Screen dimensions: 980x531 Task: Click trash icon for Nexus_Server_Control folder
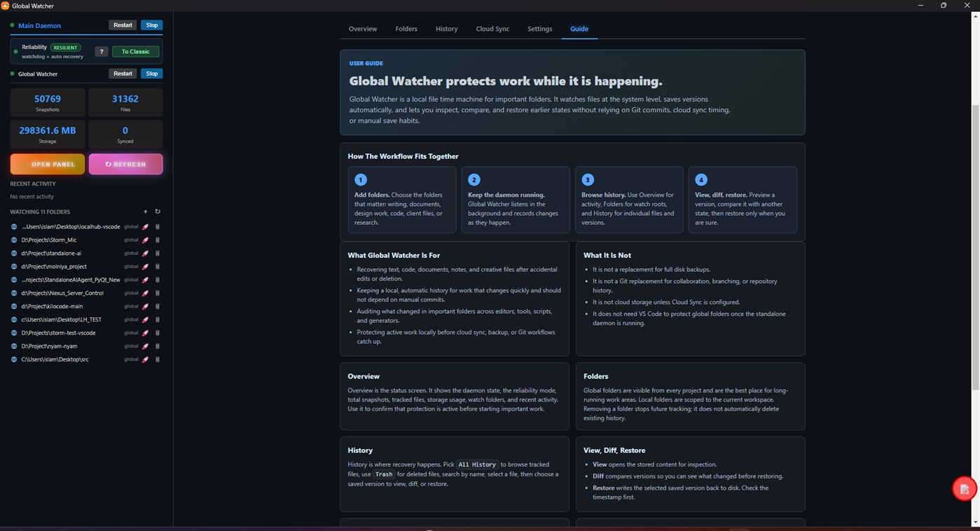(158, 294)
